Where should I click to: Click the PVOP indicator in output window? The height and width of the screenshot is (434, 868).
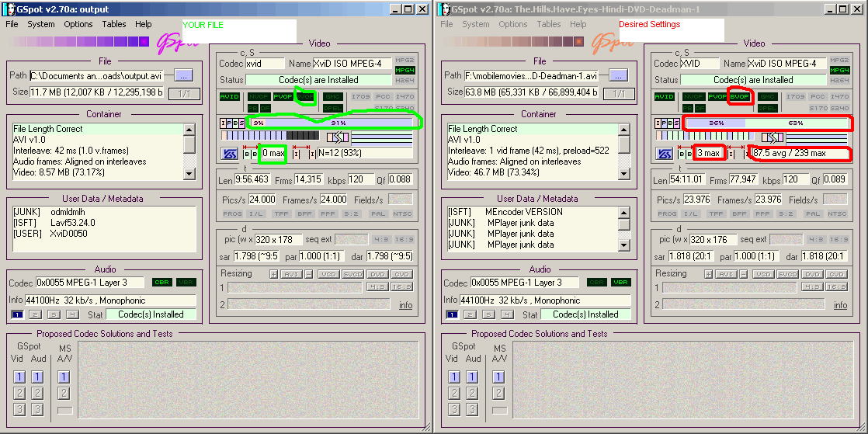[x=283, y=97]
